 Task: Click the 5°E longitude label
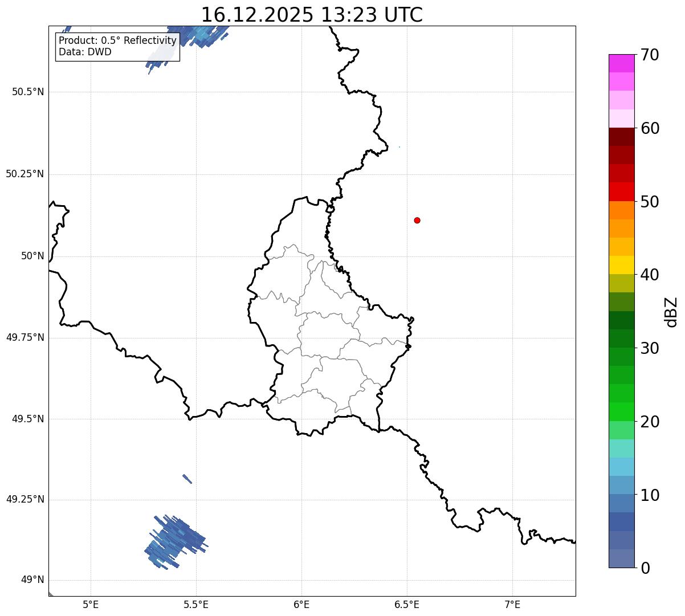[91, 605]
